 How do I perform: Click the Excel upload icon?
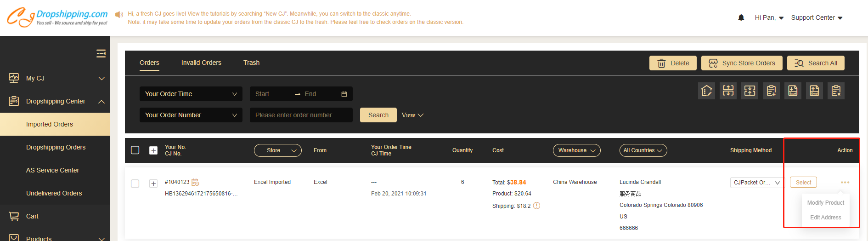coord(814,91)
